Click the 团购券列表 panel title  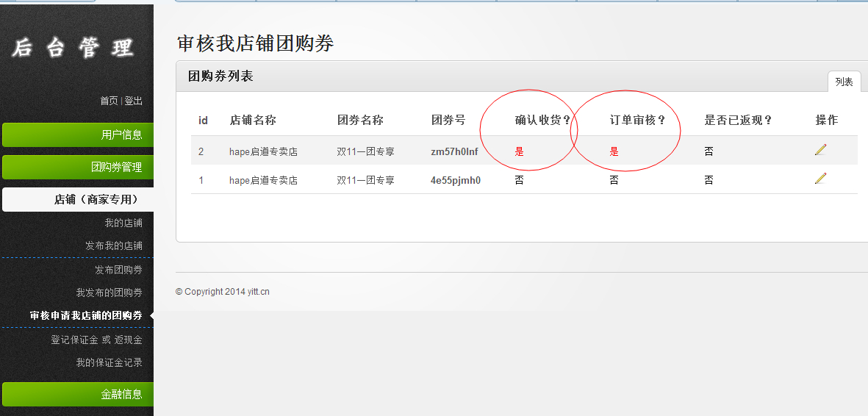(220, 76)
